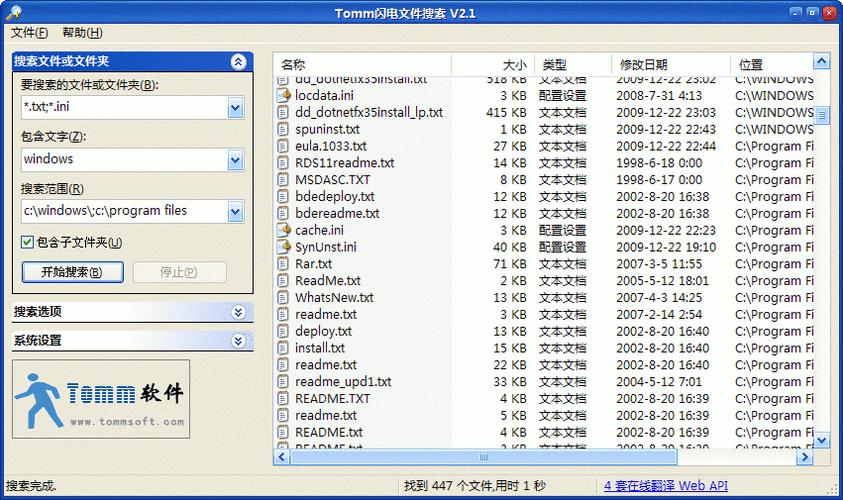Click the Tomm software logo image
The image size is (843, 500).
click(x=101, y=399)
